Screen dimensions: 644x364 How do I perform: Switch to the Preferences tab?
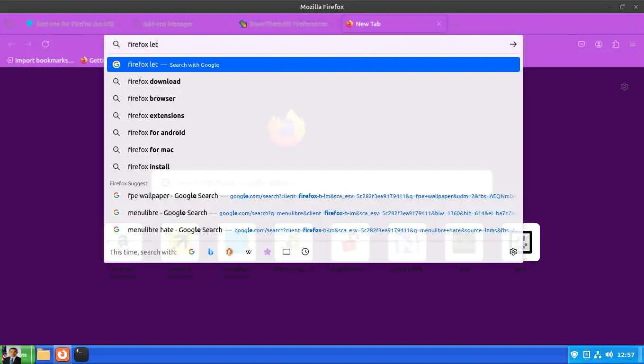click(x=287, y=24)
